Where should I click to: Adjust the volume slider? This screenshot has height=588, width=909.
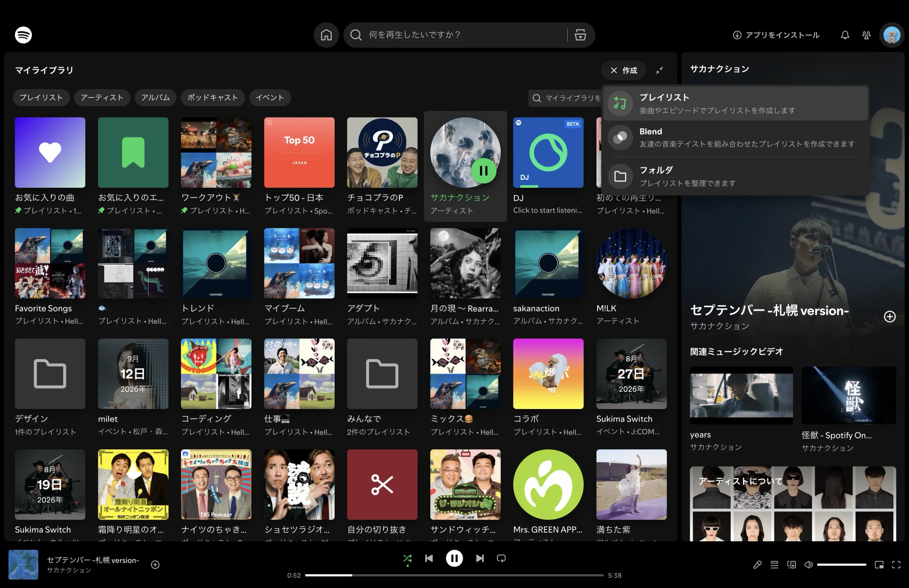point(841,564)
